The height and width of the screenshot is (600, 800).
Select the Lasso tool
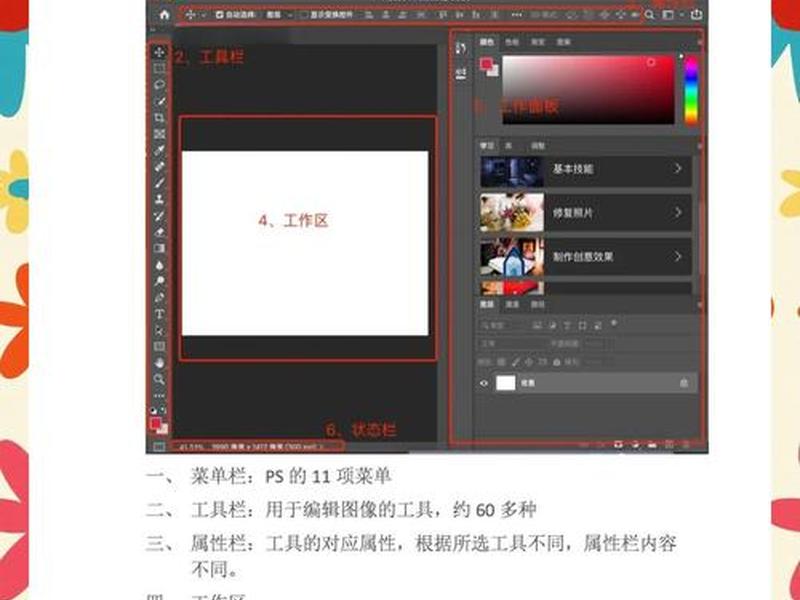[x=159, y=85]
